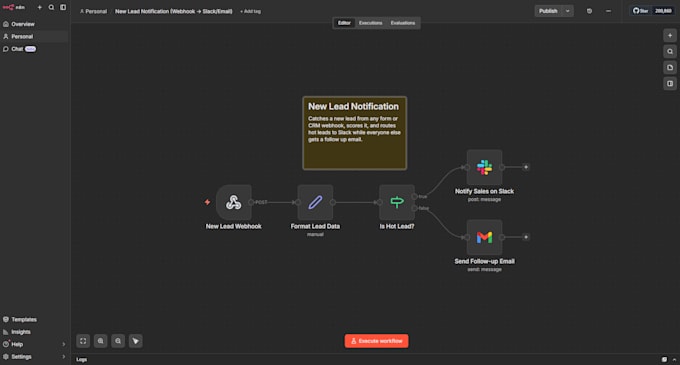Open node search on the right toolbar
The image size is (680, 365).
coord(670,52)
